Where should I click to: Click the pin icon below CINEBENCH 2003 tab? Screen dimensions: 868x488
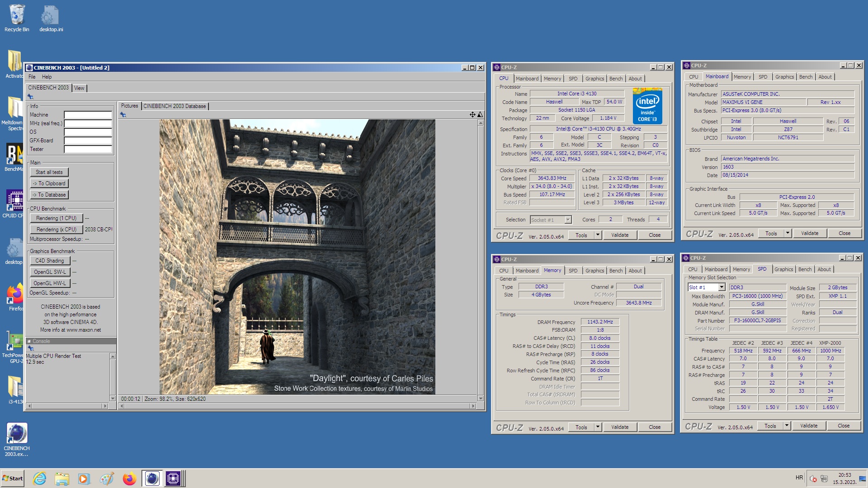point(30,97)
